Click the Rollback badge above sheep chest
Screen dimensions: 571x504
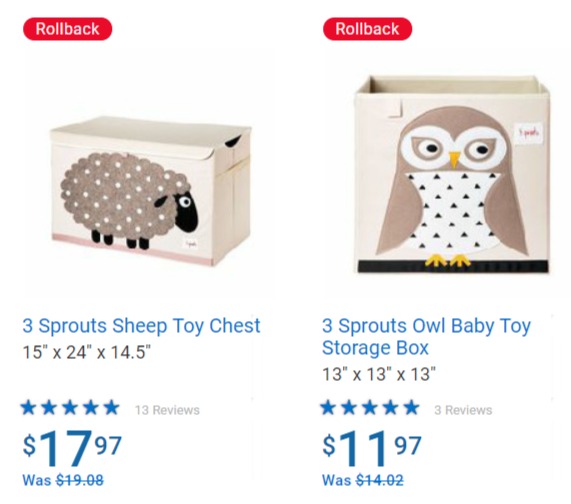(67, 29)
